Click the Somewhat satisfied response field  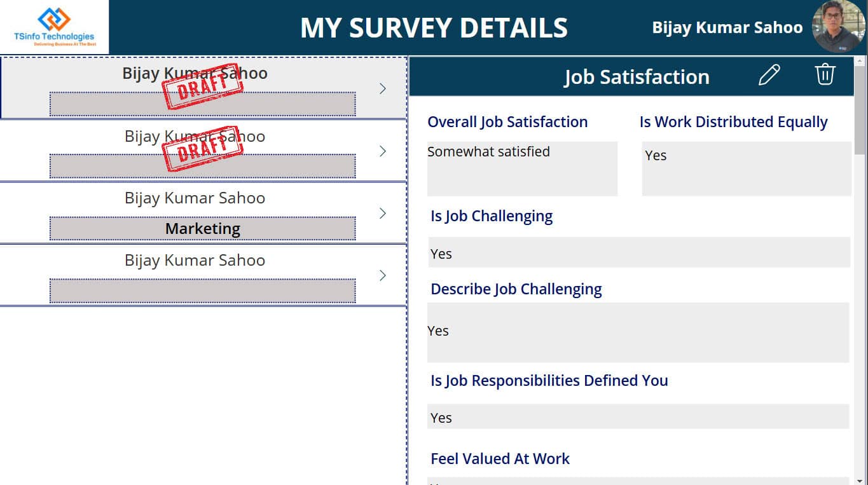[x=522, y=168]
